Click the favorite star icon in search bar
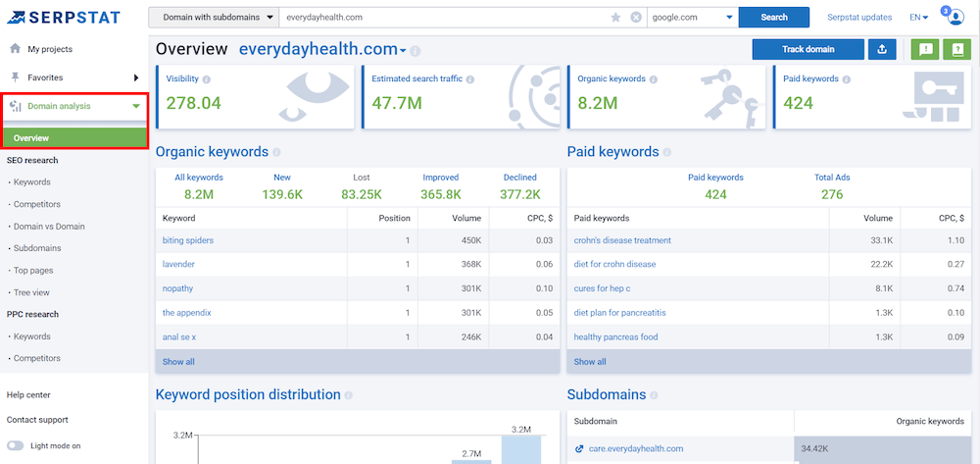The image size is (980, 464). 615,18
